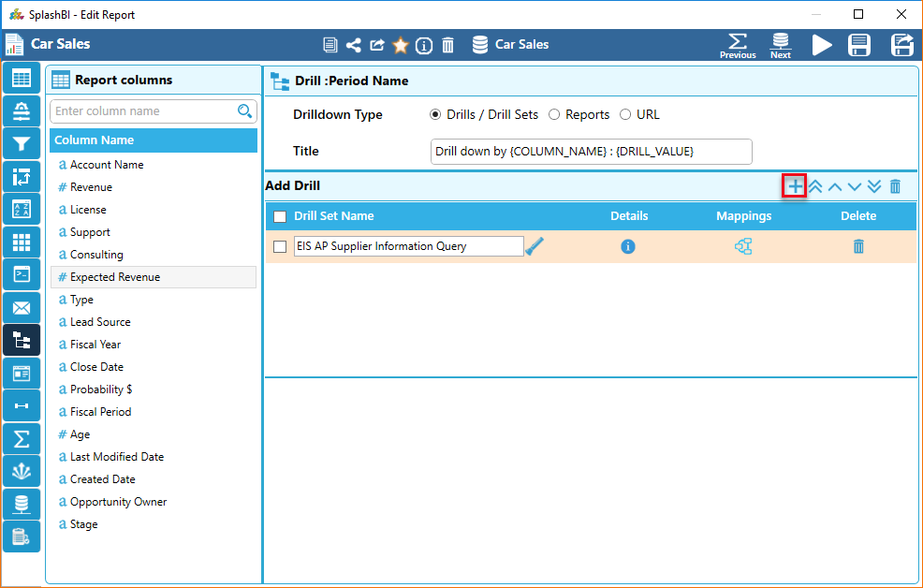923x588 pixels.
Task: Delete report using header trash icon
Action: (448, 45)
